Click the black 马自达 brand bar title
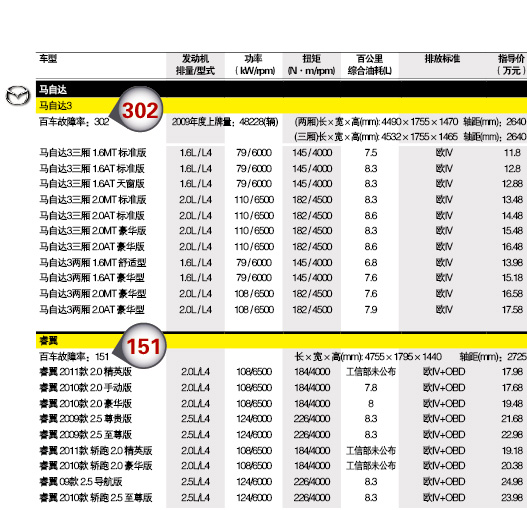527x510 pixels. pos(53,89)
